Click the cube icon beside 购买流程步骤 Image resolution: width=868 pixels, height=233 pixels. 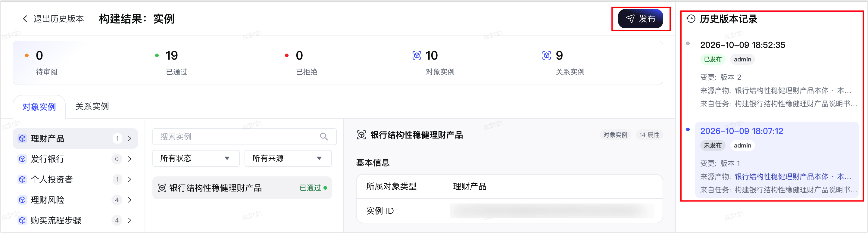[x=22, y=221]
